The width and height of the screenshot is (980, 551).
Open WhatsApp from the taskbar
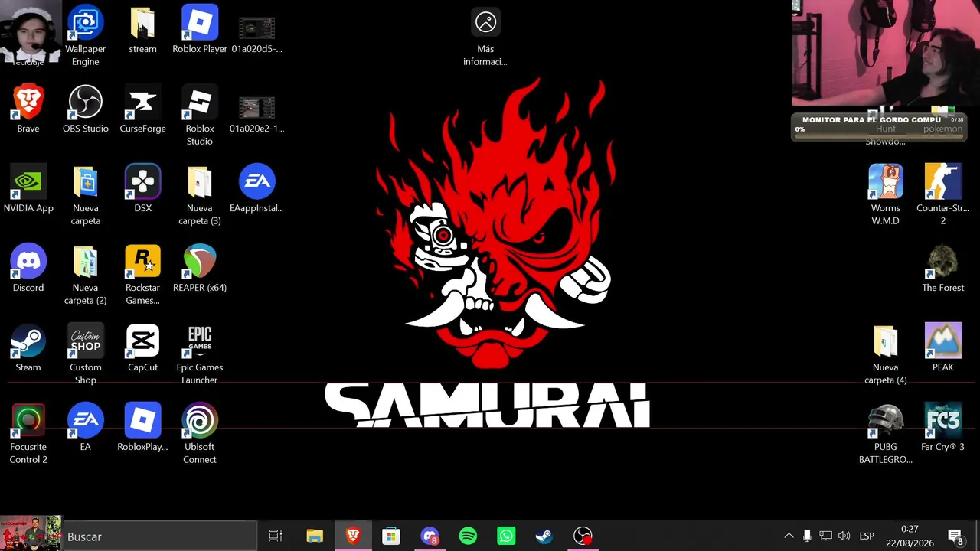pos(506,536)
